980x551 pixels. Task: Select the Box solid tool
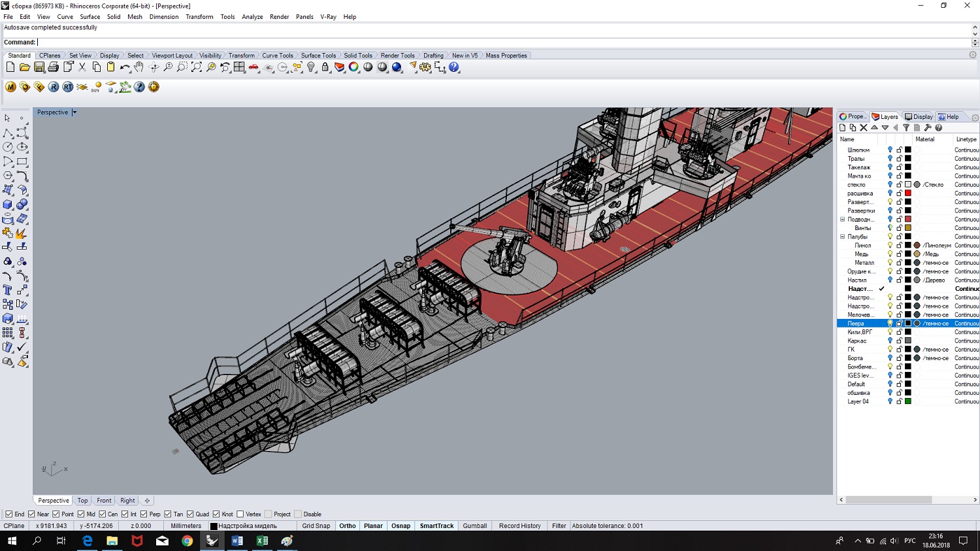8,205
